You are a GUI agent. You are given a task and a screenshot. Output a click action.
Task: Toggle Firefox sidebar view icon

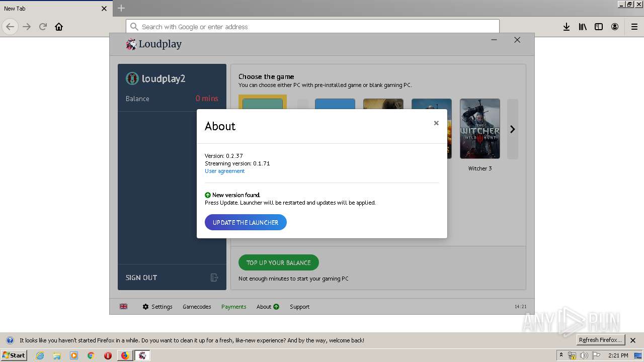pyautogui.click(x=599, y=27)
